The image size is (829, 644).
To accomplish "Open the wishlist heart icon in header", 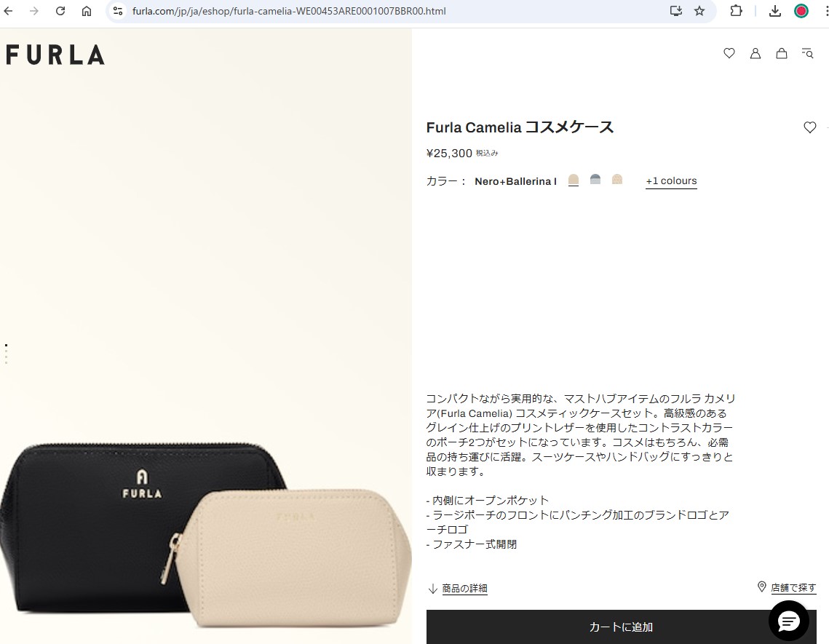I will pyautogui.click(x=729, y=53).
